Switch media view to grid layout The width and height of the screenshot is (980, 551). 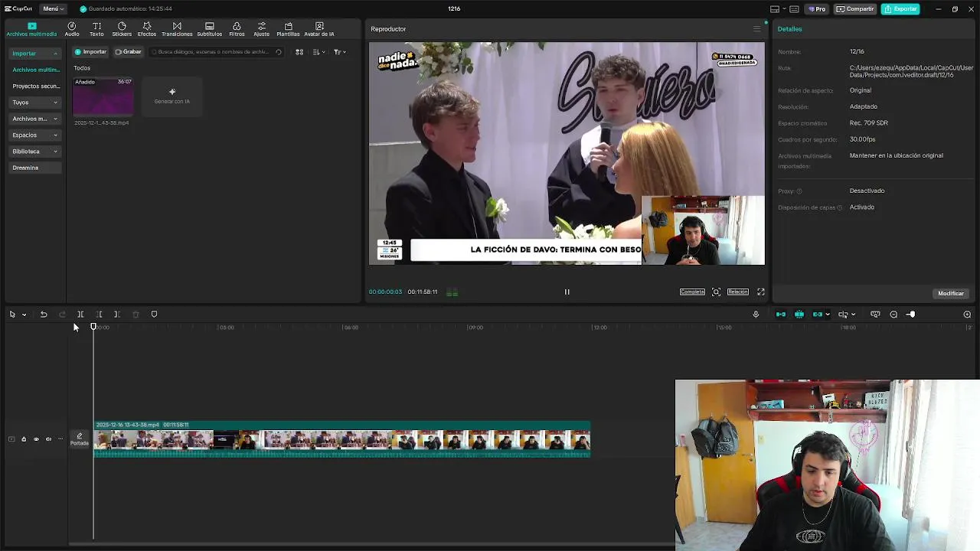click(299, 52)
